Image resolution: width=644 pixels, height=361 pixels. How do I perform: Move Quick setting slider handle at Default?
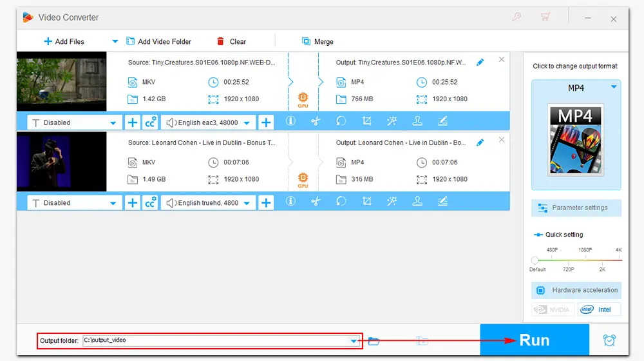(535, 260)
